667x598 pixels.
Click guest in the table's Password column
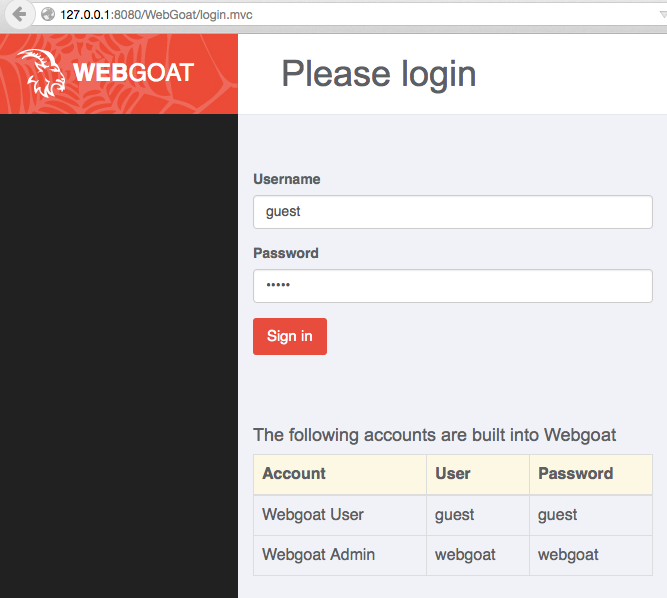coord(558,514)
